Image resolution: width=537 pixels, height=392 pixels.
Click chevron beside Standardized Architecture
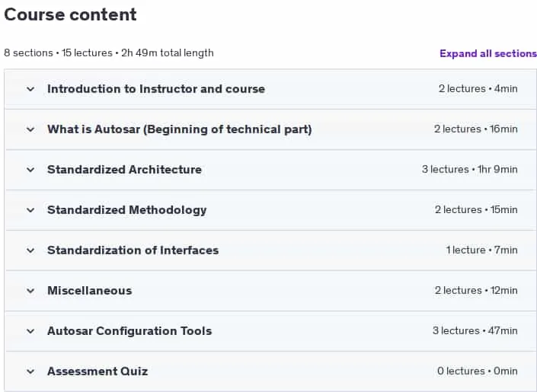30,170
